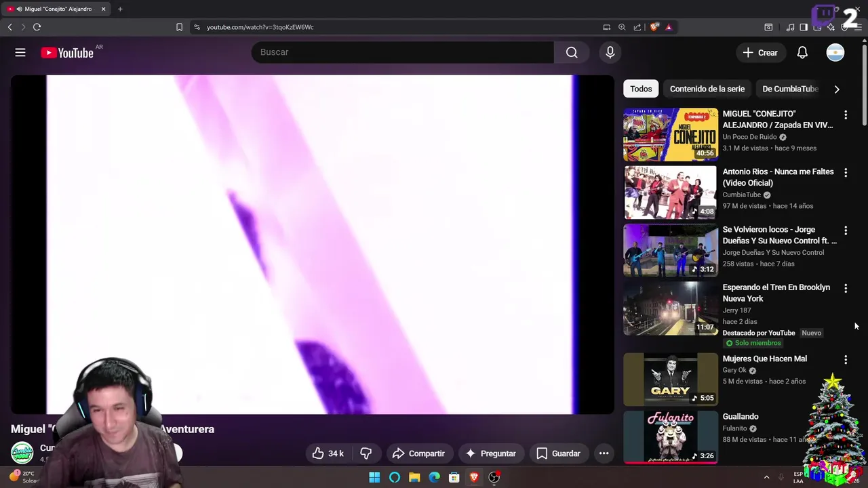
Task: Open the File Explorer taskbar icon
Action: (x=414, y=477)
